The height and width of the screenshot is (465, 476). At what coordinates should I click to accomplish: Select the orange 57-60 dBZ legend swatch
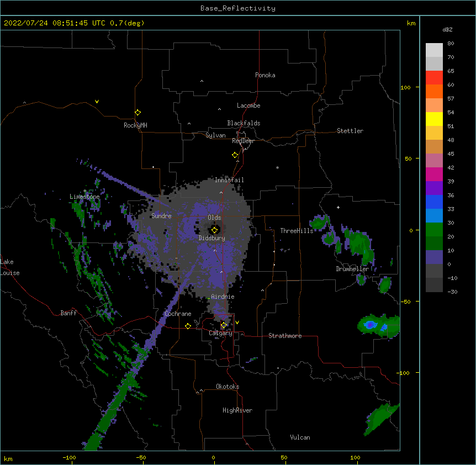(x=434, y=91)
